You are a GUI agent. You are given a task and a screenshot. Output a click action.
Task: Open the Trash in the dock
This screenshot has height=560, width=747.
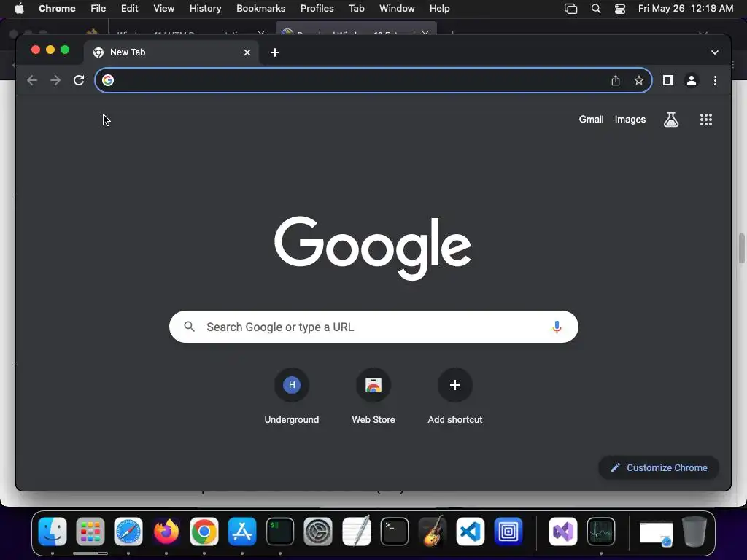point(694,532)
